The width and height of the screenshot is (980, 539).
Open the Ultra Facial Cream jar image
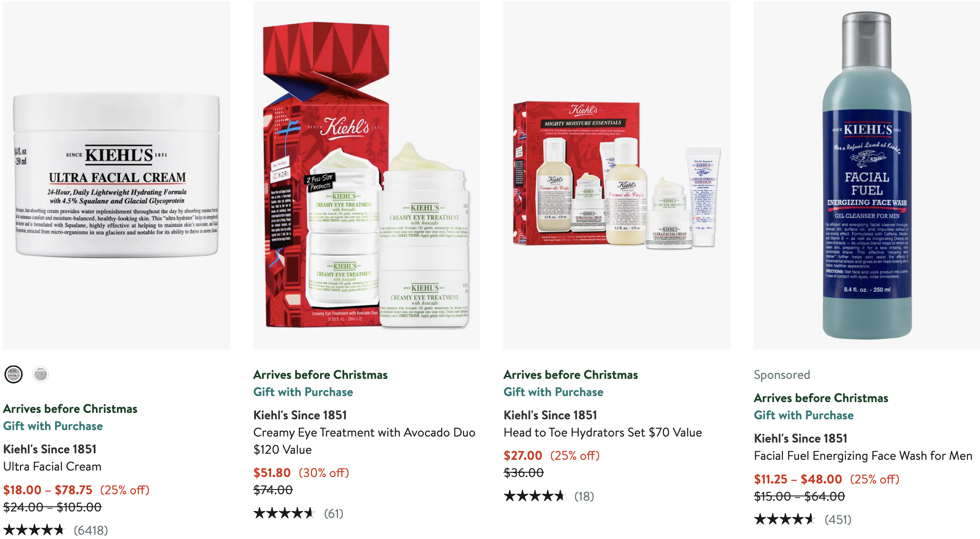[117, 175]
